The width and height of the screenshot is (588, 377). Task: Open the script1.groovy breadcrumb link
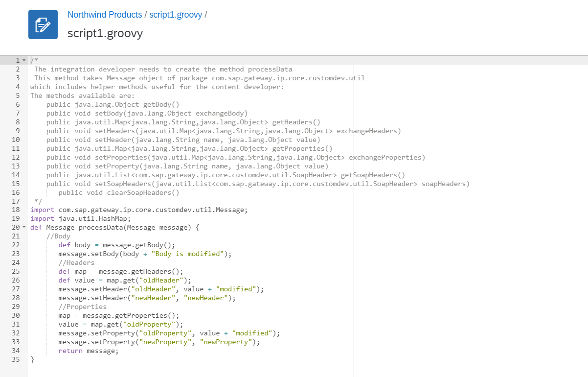click(176, 15)
